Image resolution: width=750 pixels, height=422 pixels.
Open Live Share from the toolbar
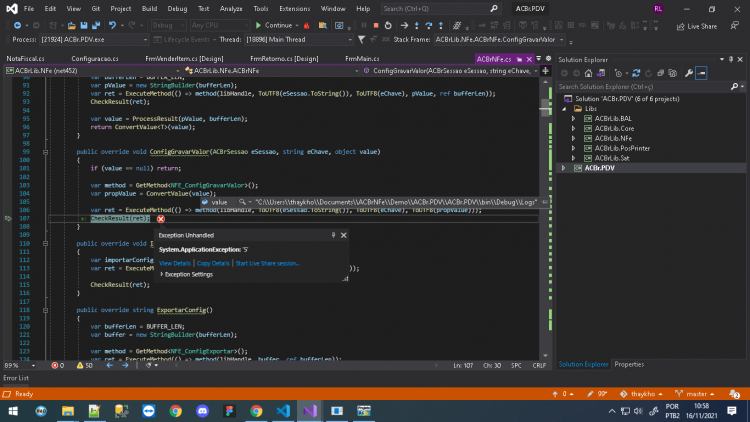click(x=696, y=26)
